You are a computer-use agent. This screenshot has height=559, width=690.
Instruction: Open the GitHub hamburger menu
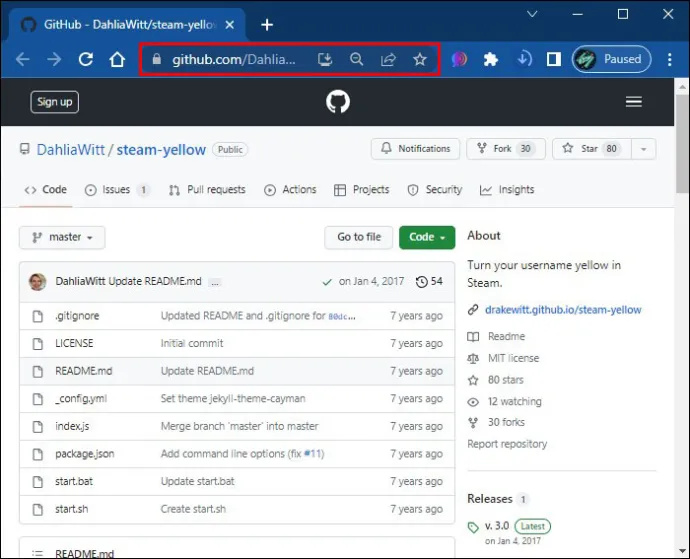634,102
